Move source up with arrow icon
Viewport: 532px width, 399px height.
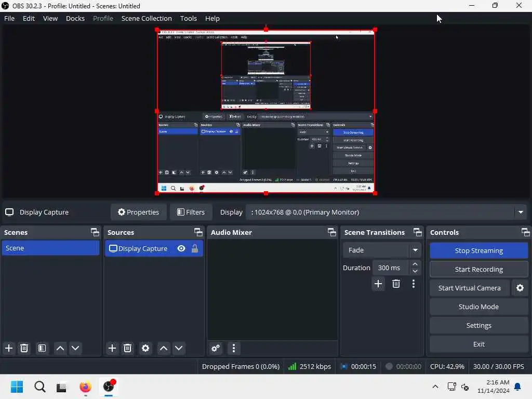(x=164, y=348)
